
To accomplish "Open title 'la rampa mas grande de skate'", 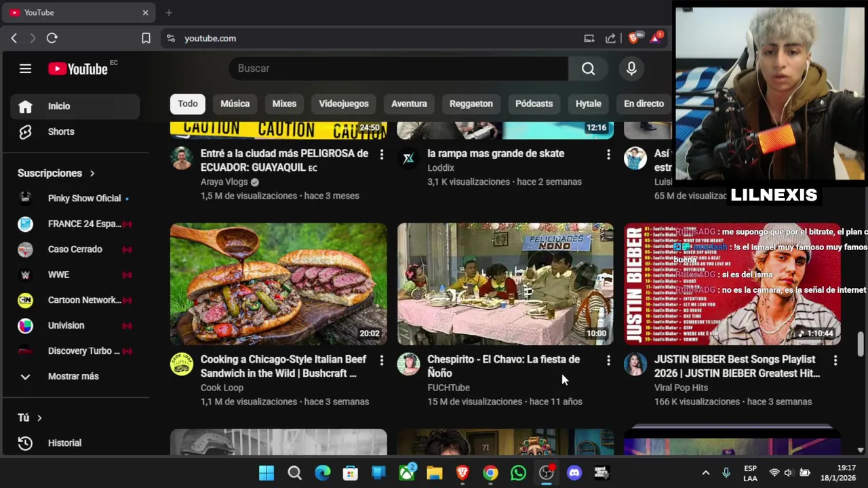I will tap(496, 153).
